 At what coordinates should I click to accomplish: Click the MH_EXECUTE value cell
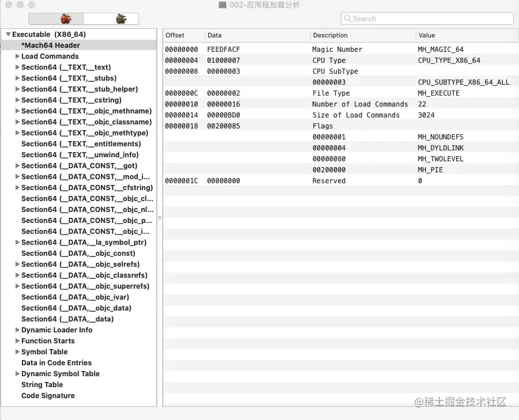coord(438,93)
